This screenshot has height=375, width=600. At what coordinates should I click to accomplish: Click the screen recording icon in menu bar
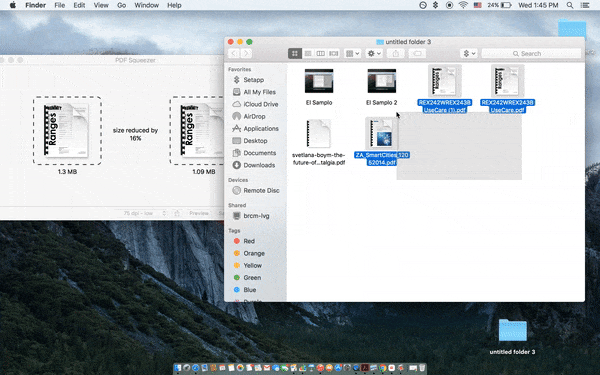point(450,5)
